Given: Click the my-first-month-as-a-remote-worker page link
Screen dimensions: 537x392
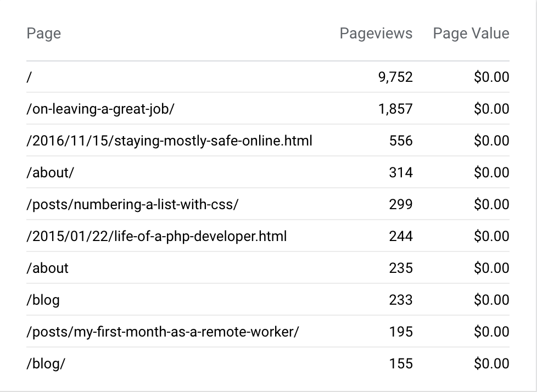Looking at the screenshot, I should pyautogui.click(x=163, y=332).
